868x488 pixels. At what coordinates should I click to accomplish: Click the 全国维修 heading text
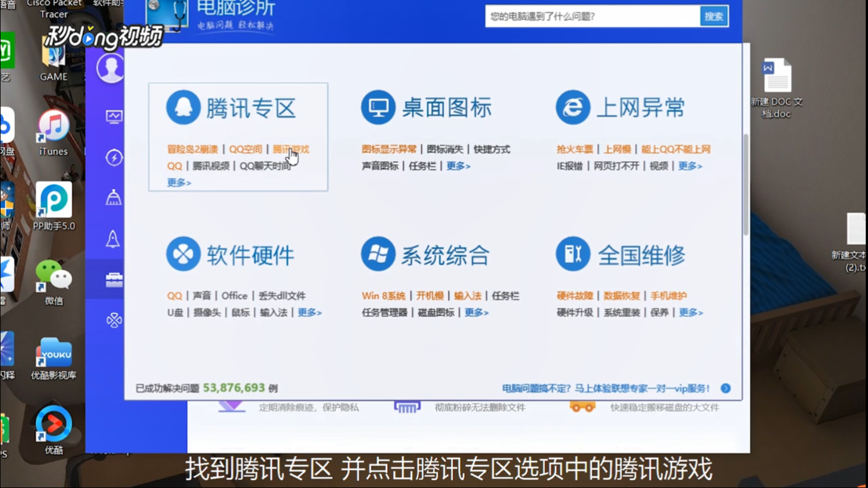(x=641, y=255)
